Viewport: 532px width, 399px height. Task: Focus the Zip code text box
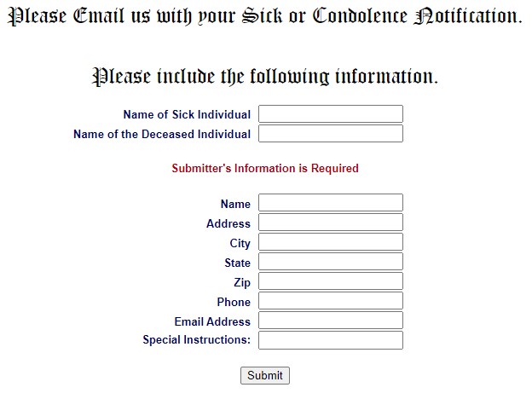(331, 281)
